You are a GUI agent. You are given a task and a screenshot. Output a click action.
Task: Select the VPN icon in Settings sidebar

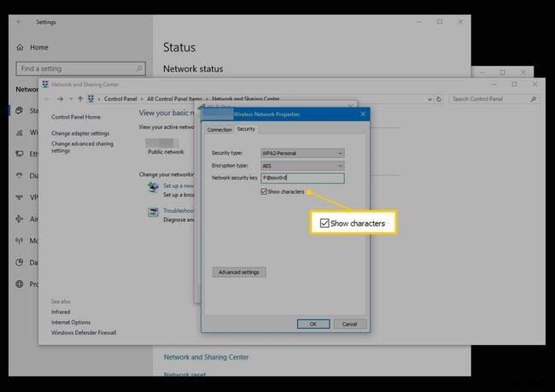tap(20, 197)
